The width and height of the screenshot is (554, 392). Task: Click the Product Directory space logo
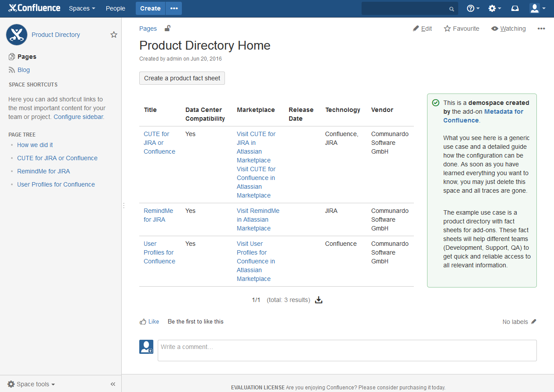pos(17,35)
